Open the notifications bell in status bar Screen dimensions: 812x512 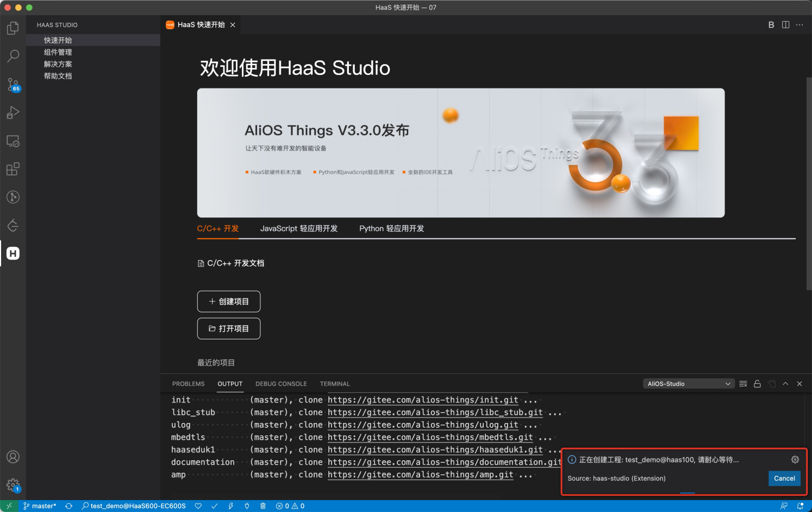click(x=800, y=506)
